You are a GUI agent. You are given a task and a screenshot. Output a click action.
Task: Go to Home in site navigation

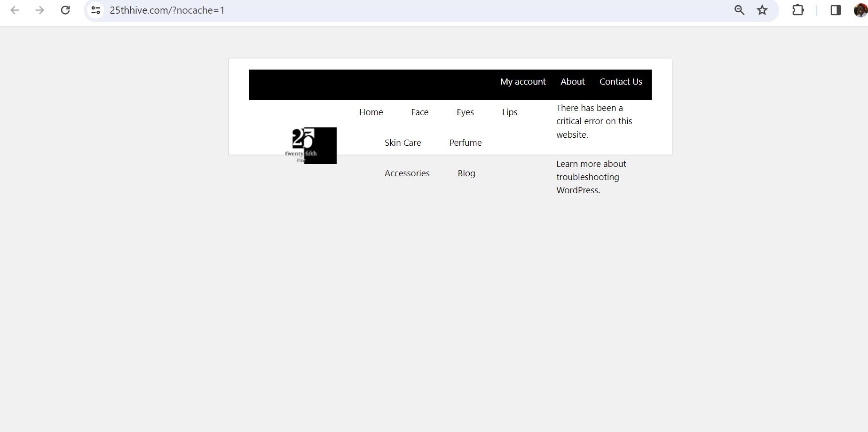371,112
